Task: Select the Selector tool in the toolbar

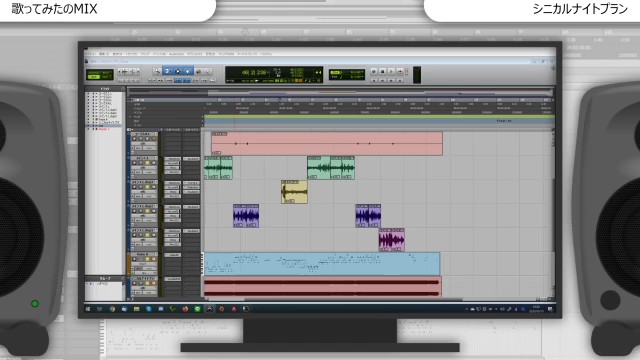Action: pos(178,71)
